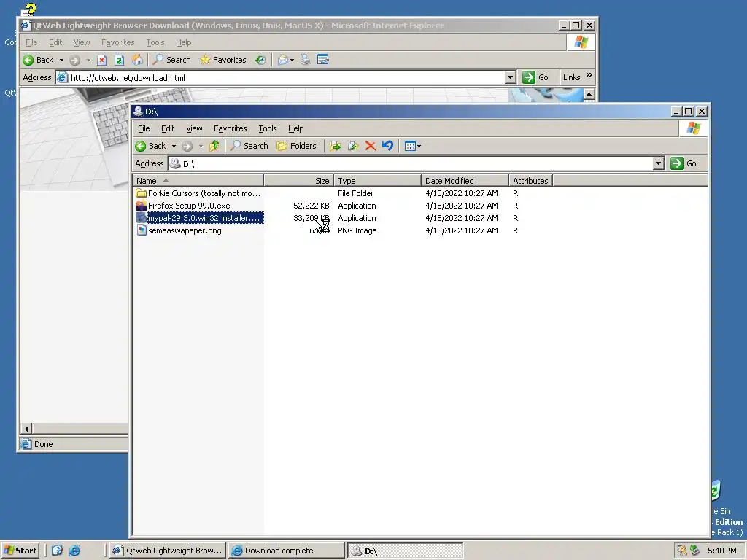Toggle the Folders pane in Explorer

(x=296, y=146)
